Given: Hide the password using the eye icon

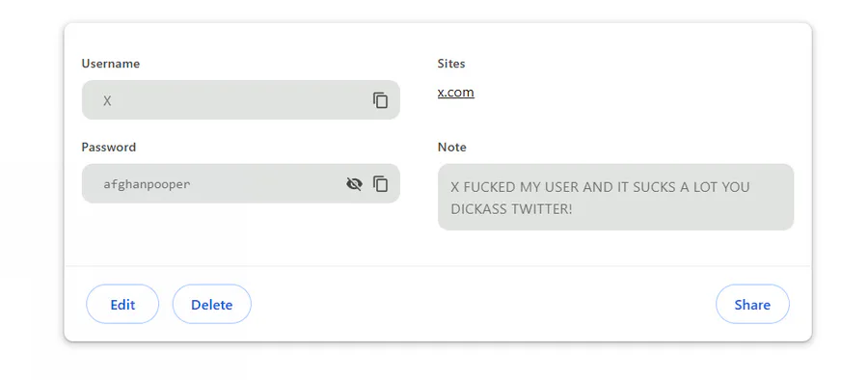Looking at the screenshot, I should (x=354, y=184).
